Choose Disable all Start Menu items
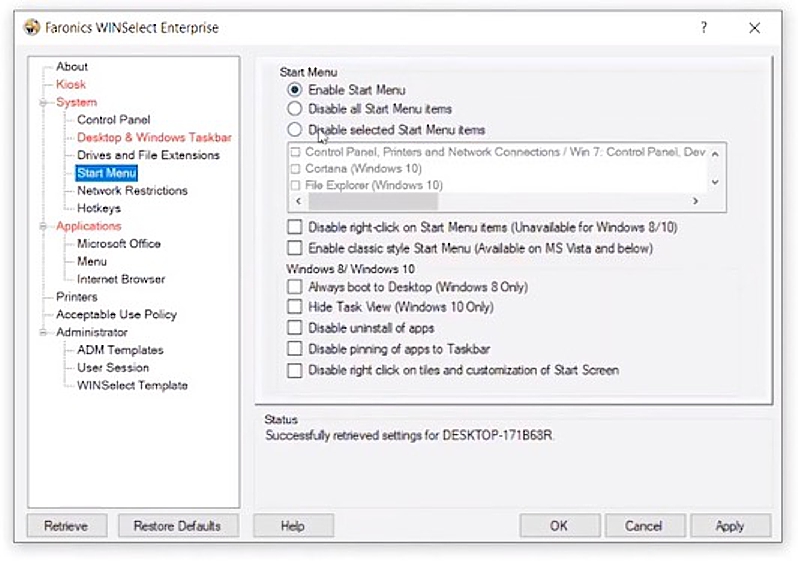 295,109
